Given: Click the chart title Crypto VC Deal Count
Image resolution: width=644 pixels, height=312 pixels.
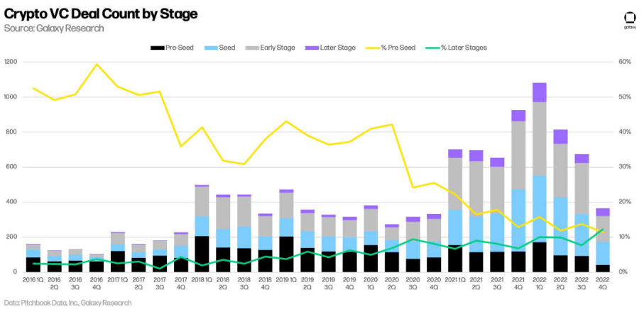Looking at the screenshot, I should [x=101, y=14].
